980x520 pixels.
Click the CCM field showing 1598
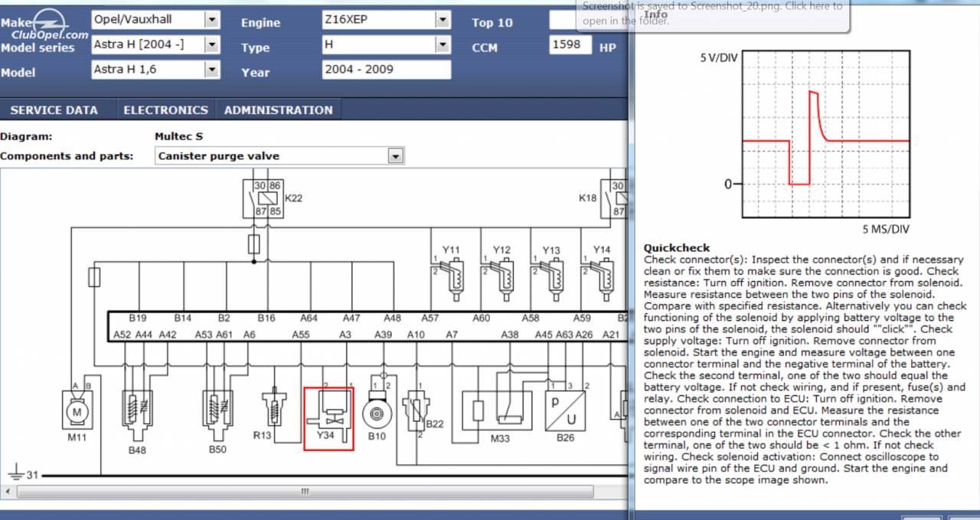(570, 45)
